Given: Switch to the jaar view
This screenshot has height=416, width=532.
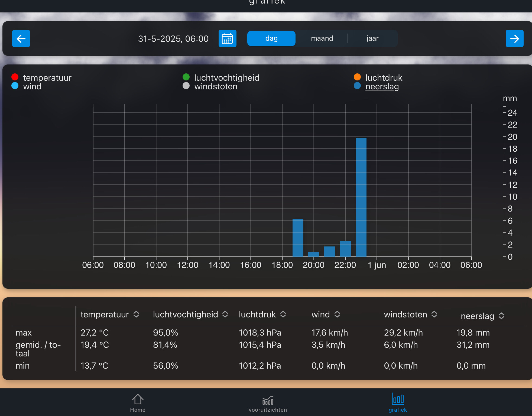Looking at the screenshot, I should (372, 38).
